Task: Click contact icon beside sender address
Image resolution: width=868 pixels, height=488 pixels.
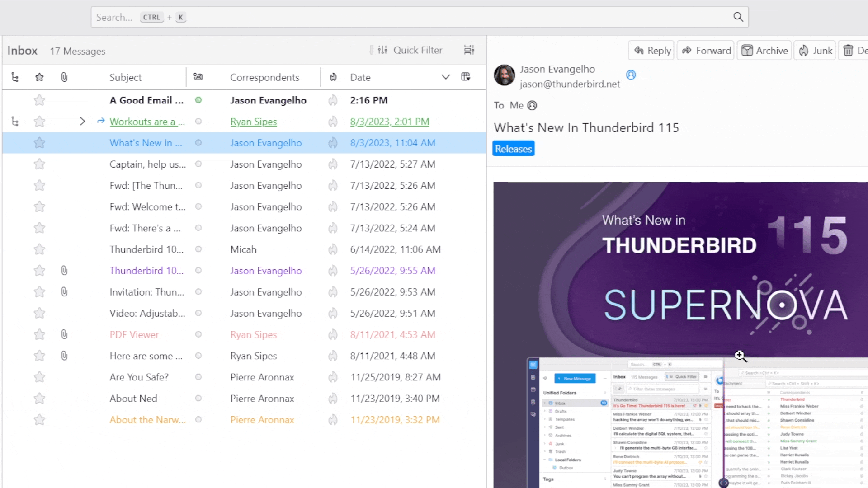Action: [x=631, y=75]
